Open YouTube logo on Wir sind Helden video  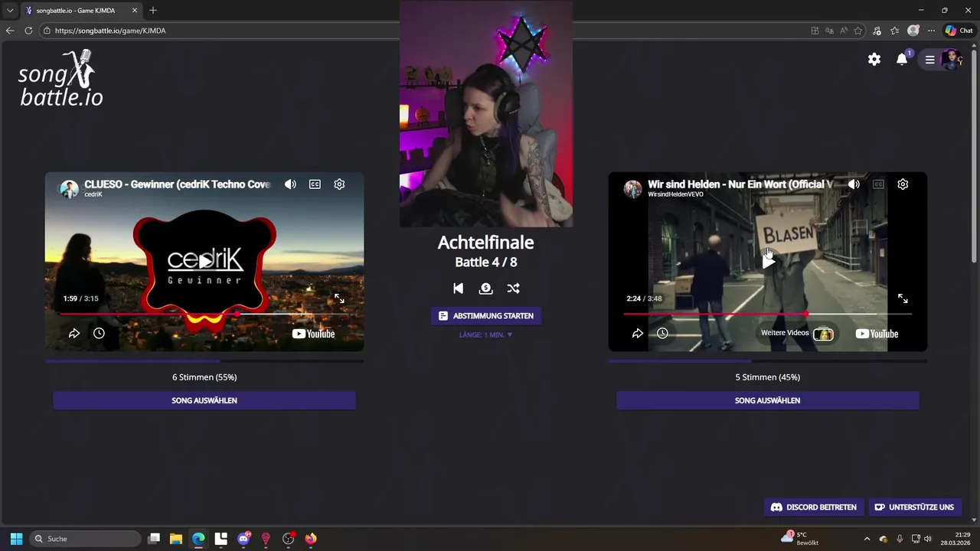(877, 334)
